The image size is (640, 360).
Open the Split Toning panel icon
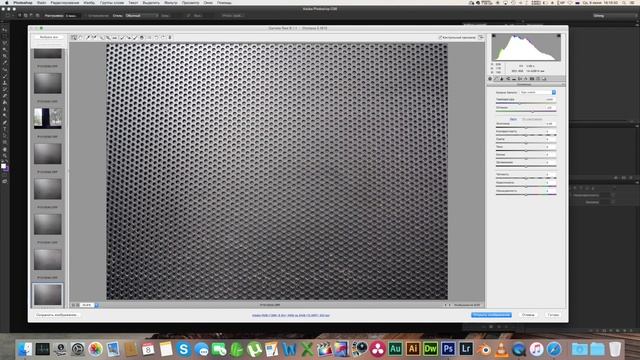[x=514, y=78]
